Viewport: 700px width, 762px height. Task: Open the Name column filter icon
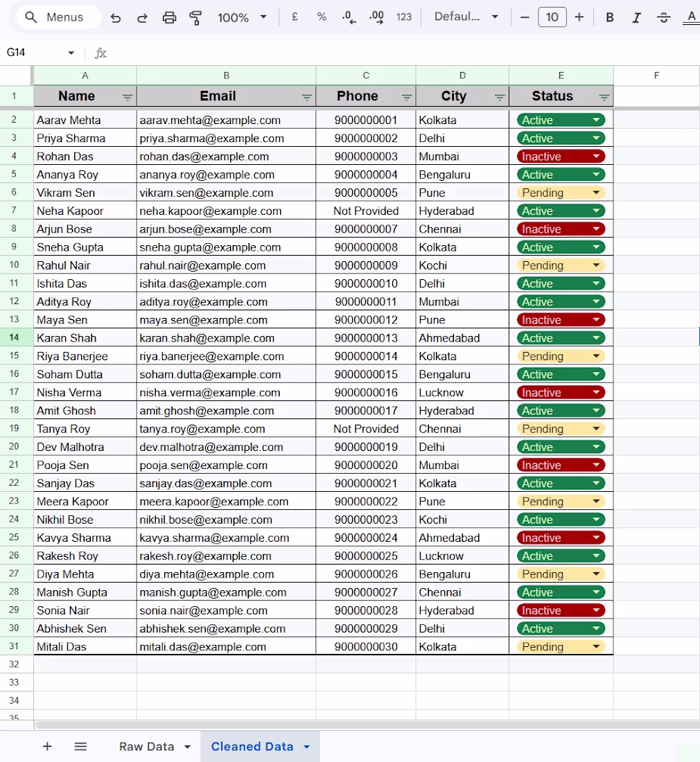click(x=128, y=97)
